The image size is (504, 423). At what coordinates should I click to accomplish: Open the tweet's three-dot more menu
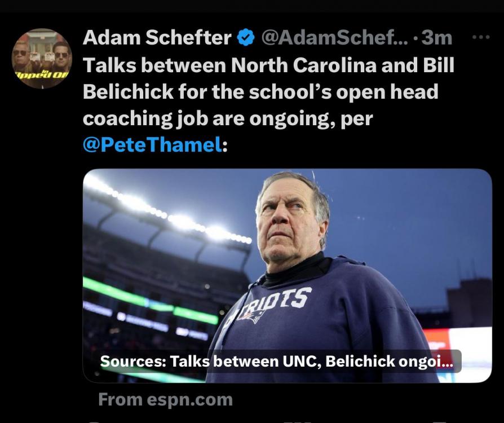click(x=480, y=37)
